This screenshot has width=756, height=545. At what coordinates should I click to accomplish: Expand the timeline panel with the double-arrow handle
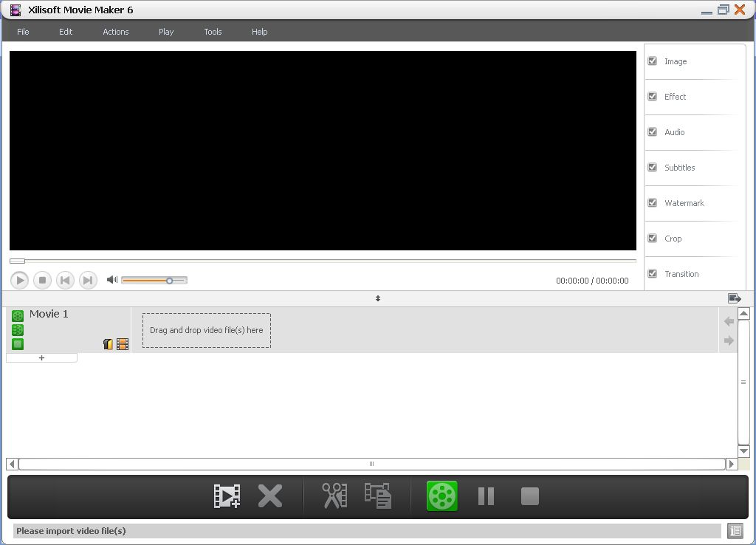click(377, 298)
